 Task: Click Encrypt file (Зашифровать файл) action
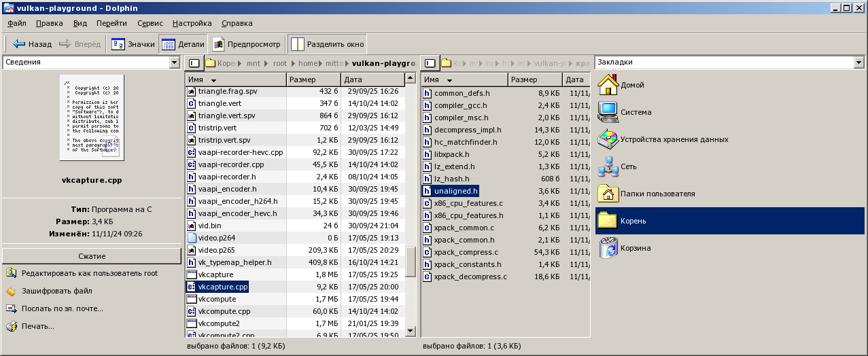[x=56, y=291]
